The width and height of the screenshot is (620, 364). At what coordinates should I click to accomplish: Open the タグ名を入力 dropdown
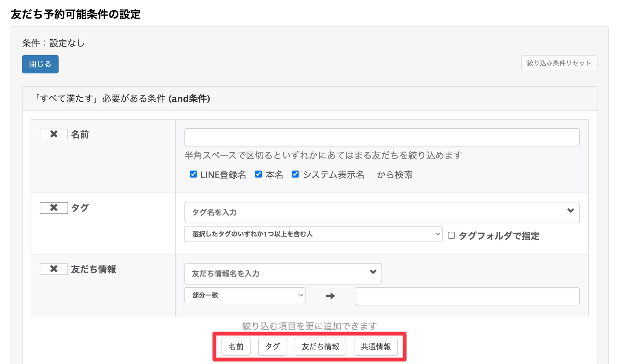(x=381, y=212)
